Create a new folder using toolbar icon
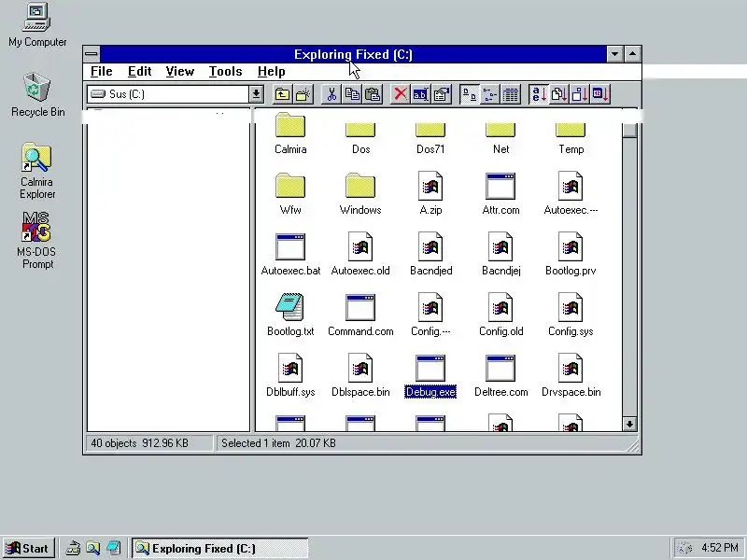 303,94
